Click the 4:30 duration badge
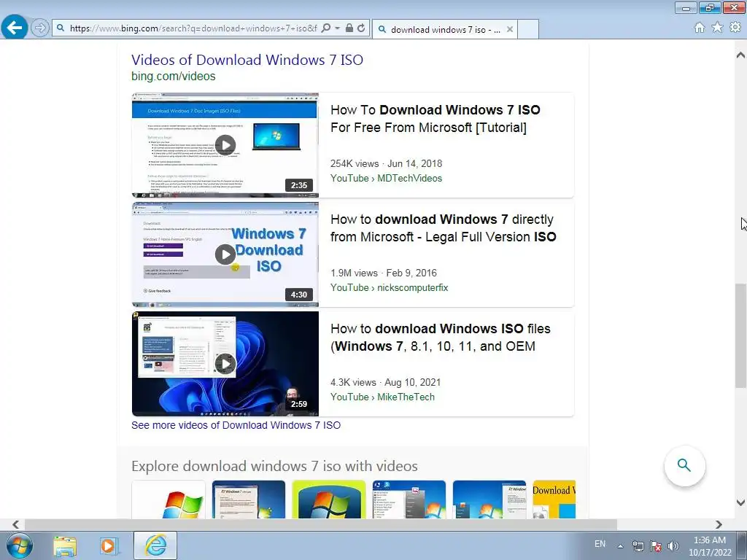Viewport: 747px width, 560px height. [x=299, y=295]
